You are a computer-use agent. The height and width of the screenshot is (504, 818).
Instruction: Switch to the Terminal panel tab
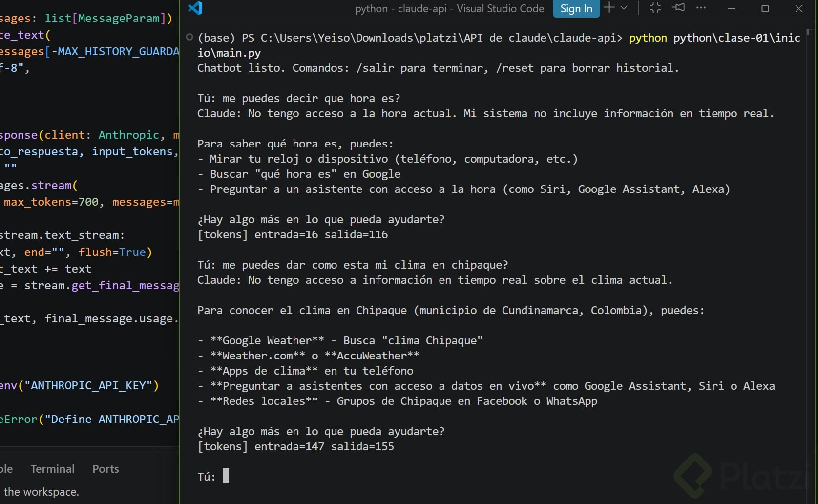[52, 469]
